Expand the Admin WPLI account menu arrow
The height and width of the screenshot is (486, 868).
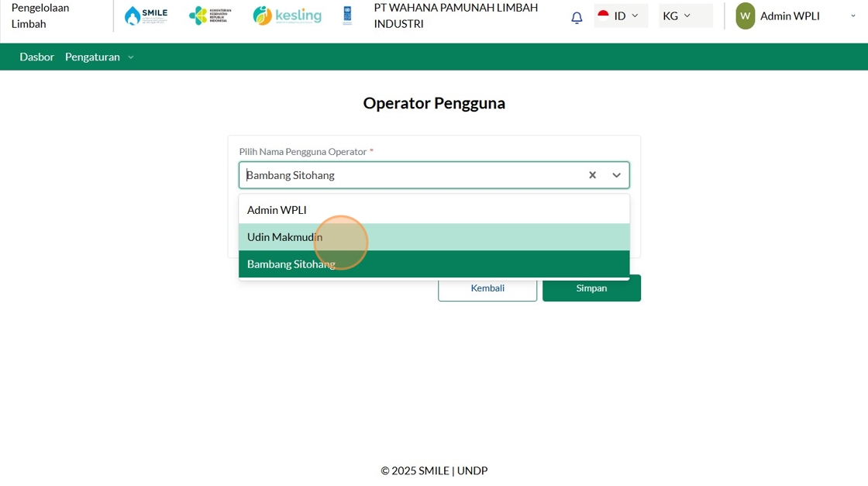pyautogui.click(x=853, y=16)
